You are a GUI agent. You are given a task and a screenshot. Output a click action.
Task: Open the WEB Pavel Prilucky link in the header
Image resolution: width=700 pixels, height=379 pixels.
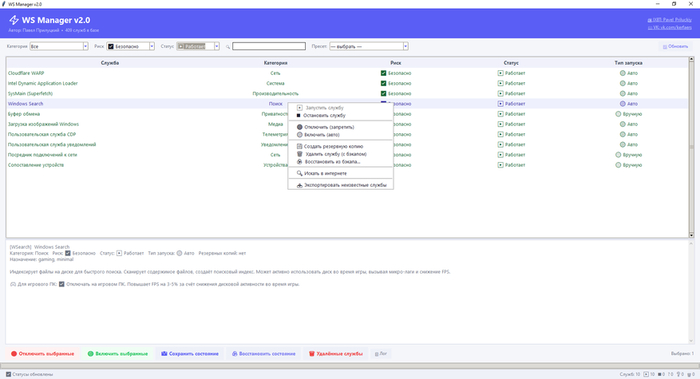click(x=669, y=20)
